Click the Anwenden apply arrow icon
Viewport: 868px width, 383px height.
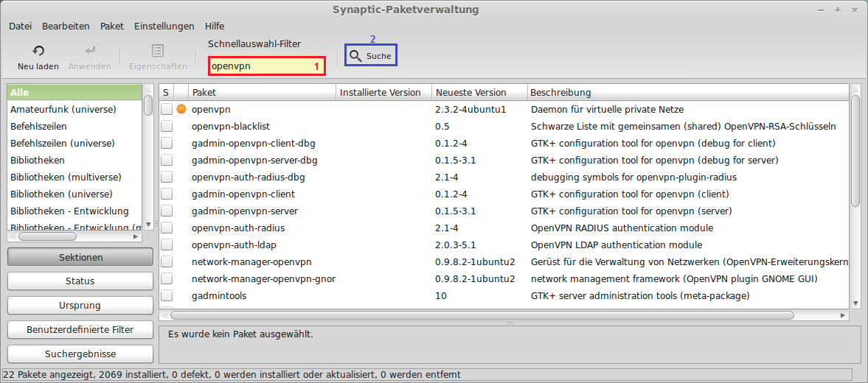90,51
